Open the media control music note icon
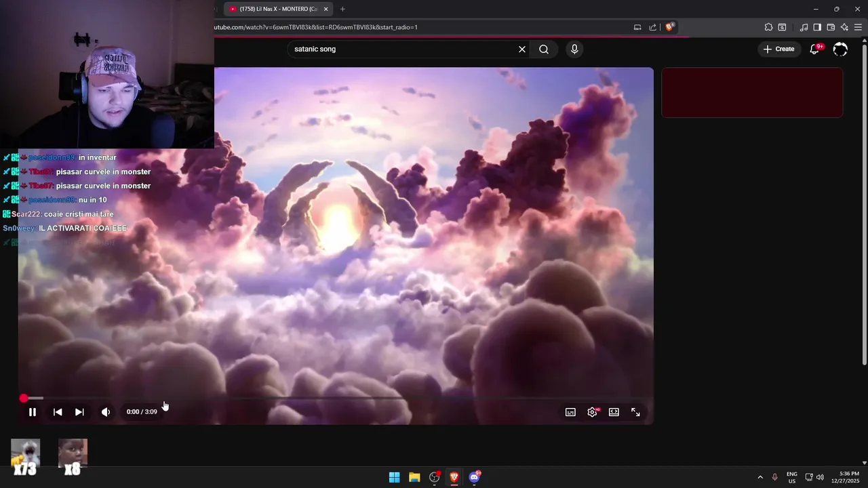This screenshot has width=868, height=488. 804,27
